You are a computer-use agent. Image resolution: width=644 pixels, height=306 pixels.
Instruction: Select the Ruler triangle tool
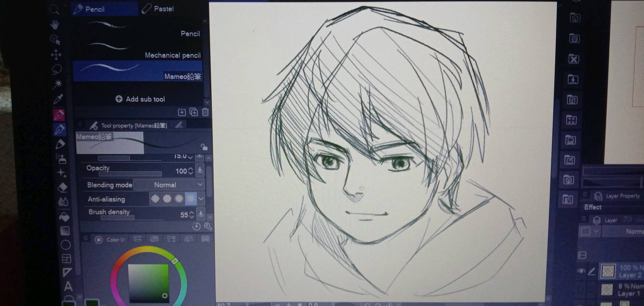click(67, 272)
